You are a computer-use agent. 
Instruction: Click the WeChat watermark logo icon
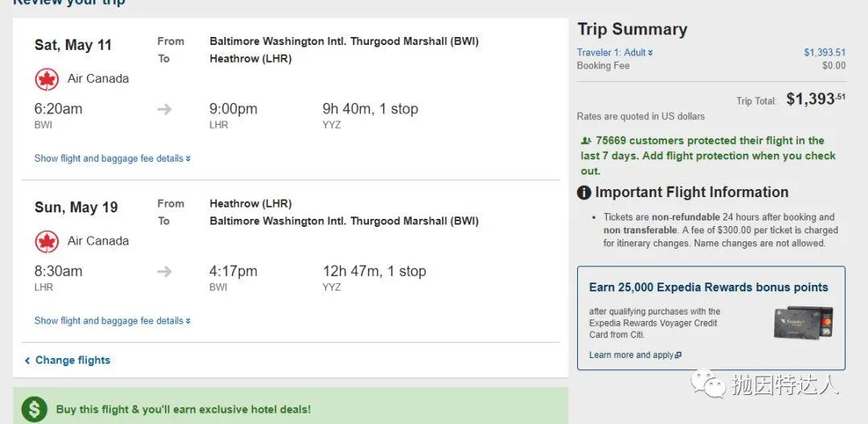709,384
